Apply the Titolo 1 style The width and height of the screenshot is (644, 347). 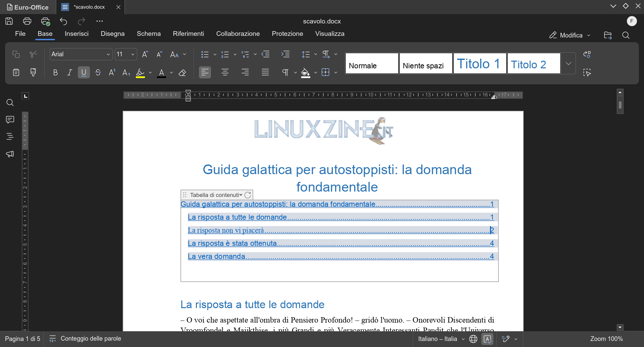point(480,63)
